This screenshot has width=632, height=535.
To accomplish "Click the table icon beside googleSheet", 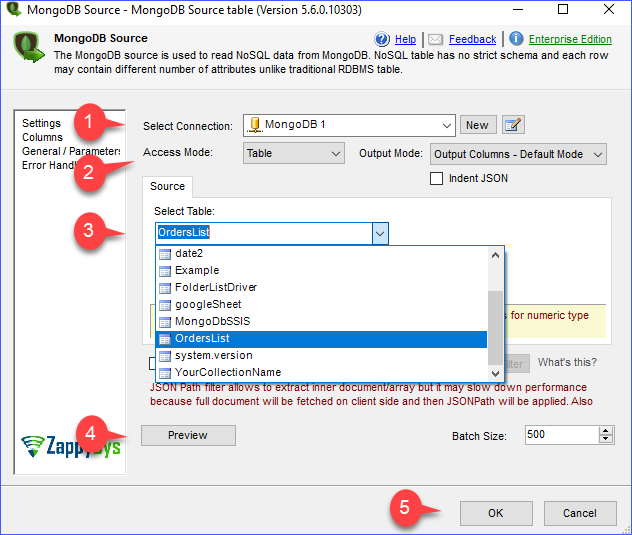I will (165, 305).
